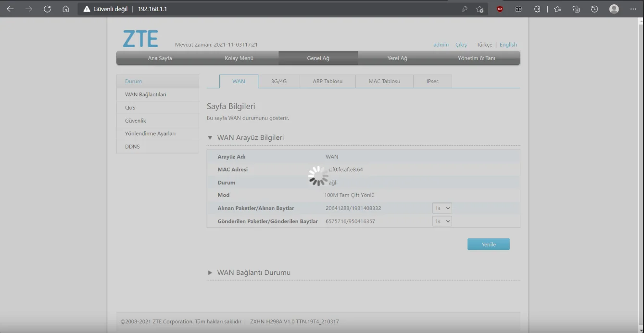Viewport: 644px width, 333px height.
Task: Open the Yönetim & Tanı menu
Action: pos(477,58)
